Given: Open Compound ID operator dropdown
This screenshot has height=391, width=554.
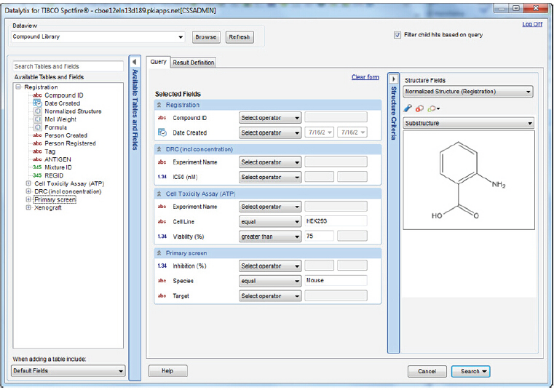Looking at the screenshot, I should click(270, 118).
